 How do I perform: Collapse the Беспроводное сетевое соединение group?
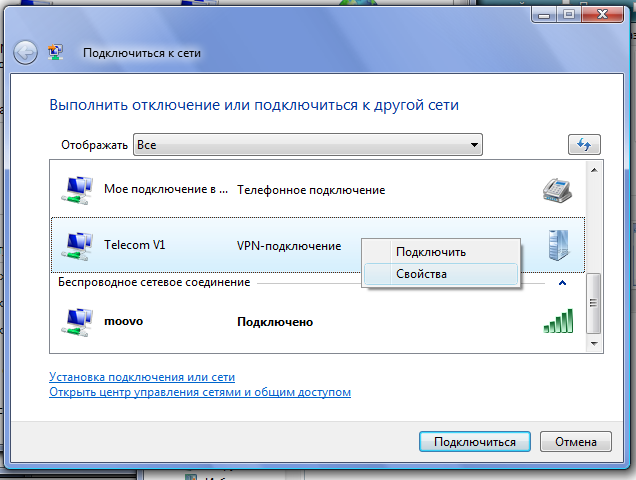[x=562, y=283]
